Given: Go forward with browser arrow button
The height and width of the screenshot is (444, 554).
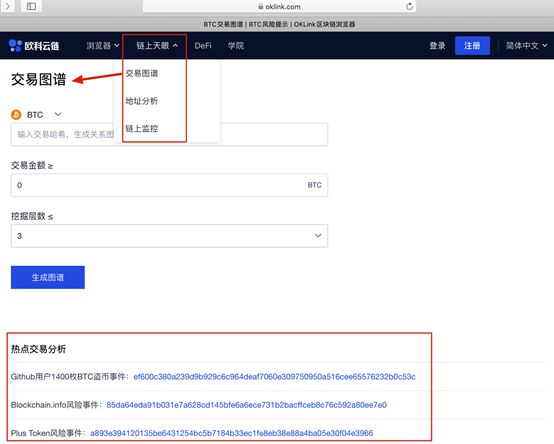Looking at the screenshot, I should 8,6.
